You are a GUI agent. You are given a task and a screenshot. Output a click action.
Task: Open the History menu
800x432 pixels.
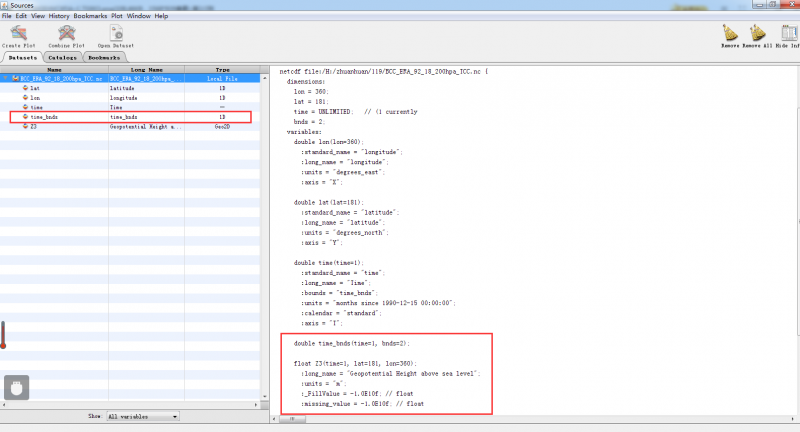pyautogui.click(x=59, y=17)
